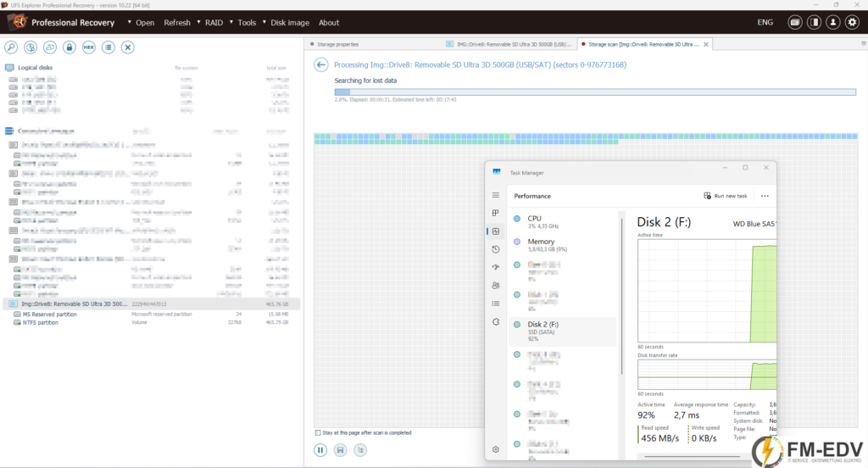
Task: Open the tab list dropdown at far right
Action: point(864,44)
